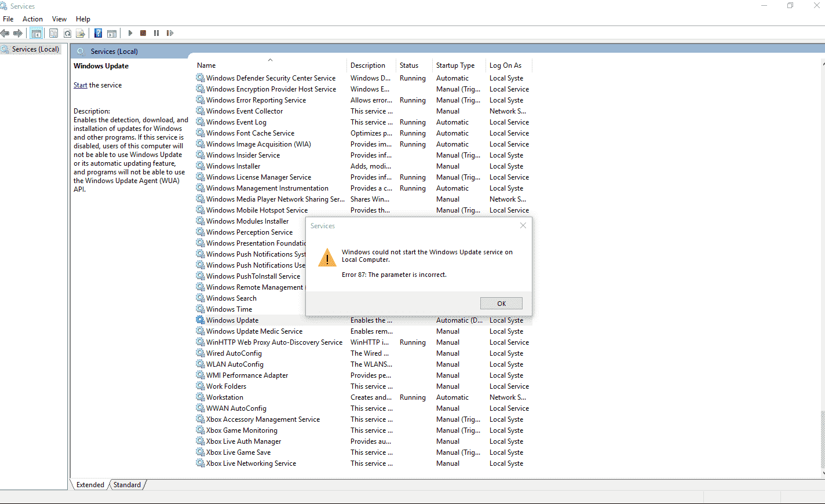Screen dimensions: 825x504
Task: Select Windows Management Instrumentation row
Action: pos(363,188)
